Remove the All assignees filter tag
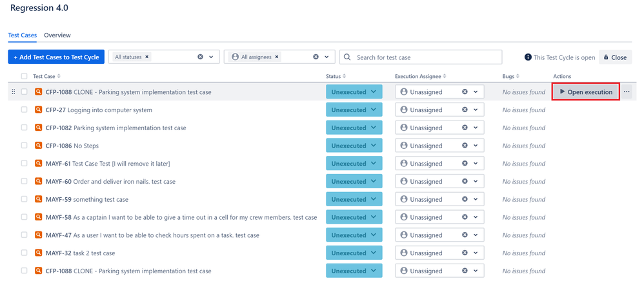 point(277,57)
